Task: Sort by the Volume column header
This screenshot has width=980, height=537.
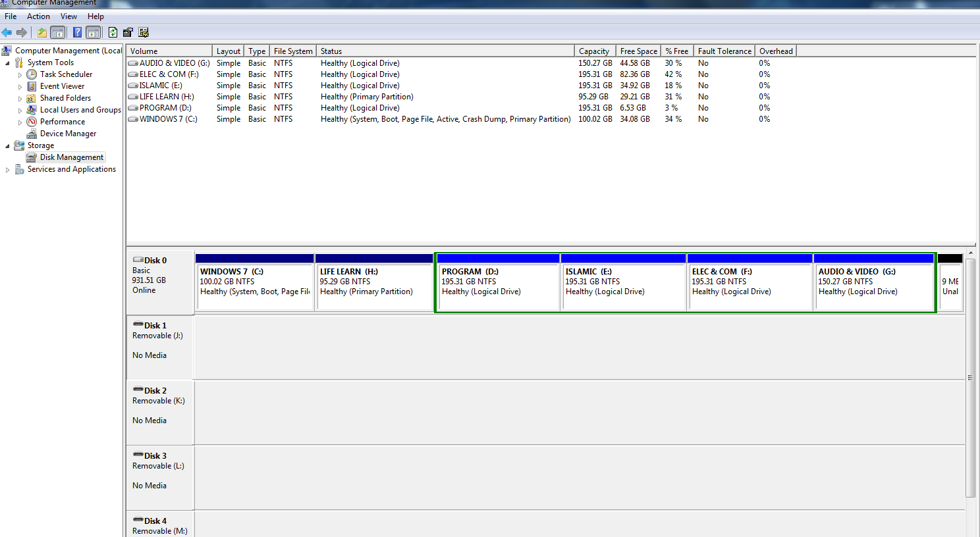Action: coord(169,51)
